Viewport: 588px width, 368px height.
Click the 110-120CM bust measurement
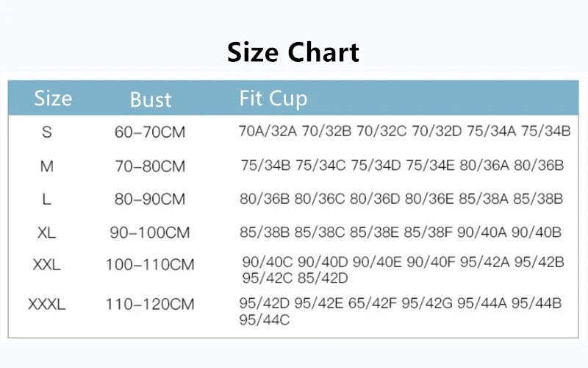pos(150,304)
